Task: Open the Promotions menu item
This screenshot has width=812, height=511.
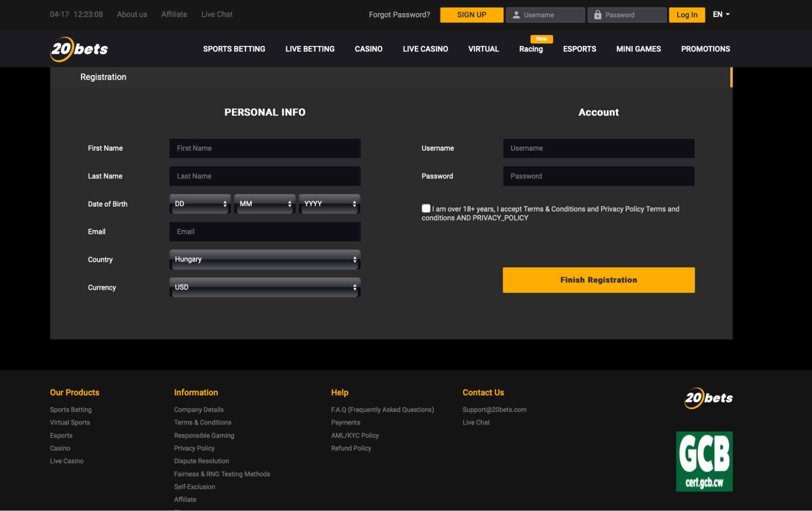Action: tap(706, 49)
